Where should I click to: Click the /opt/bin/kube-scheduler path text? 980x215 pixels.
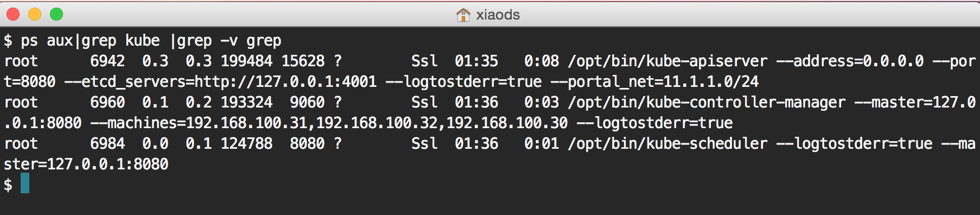[667, 144]
